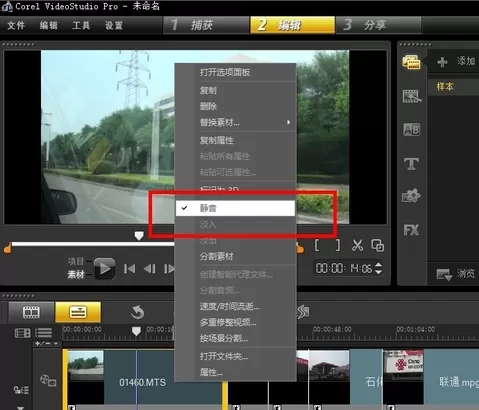Image resolution: width=479 pixels, height=410 pixels.
Task: Decrease timecode with down stepper arrow
Action: [x=379, y=272]
